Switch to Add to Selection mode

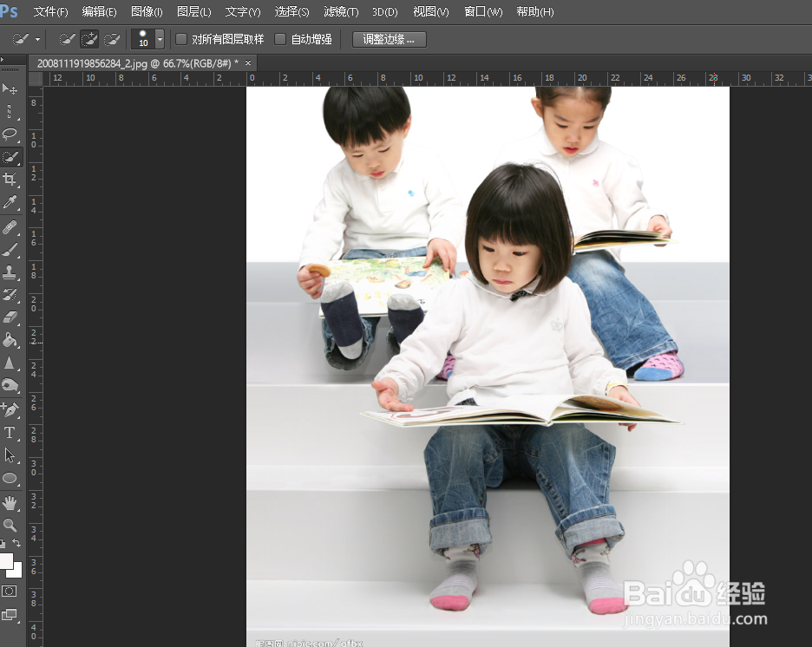tap(89, 38)
